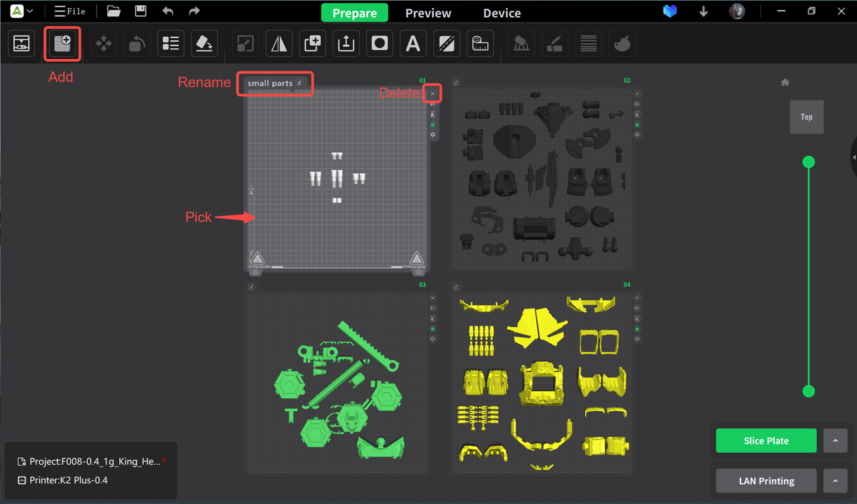Click the clone plus-box toolbar icon
Screen dimensions: 857x504
(x=312, y=44)
